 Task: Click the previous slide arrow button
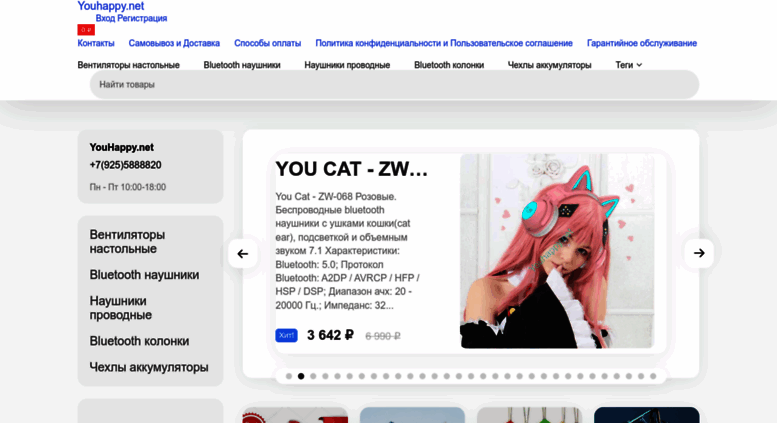click(x=242, y=254)
